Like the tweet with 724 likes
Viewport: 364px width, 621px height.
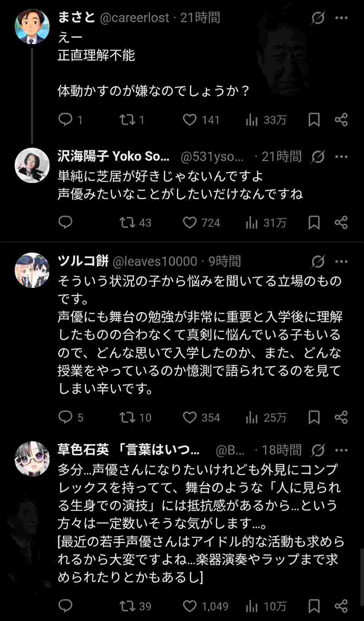point(190,222)
